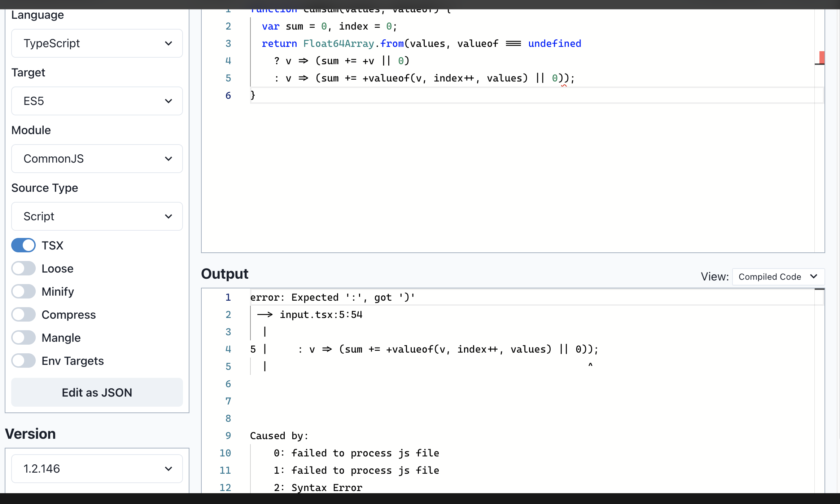This screenshot has height=504, width=840.
Task: Click the error message in the Output panel
Action: [332, 297]
